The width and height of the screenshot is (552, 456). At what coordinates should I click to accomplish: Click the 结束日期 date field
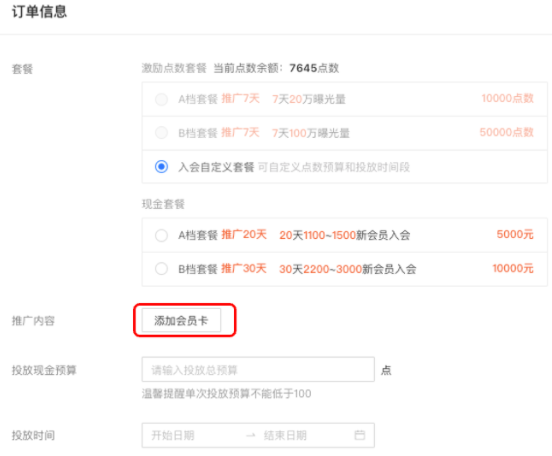click(x=285, y=436)
